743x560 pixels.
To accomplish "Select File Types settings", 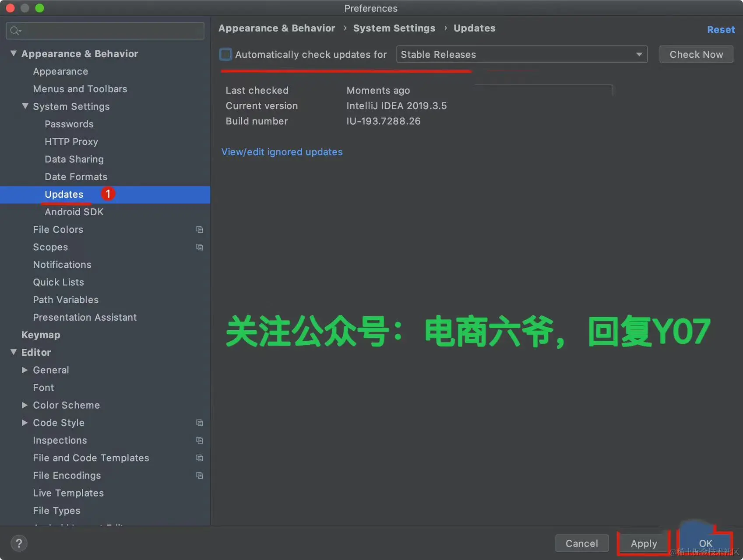I will (56, 511).
